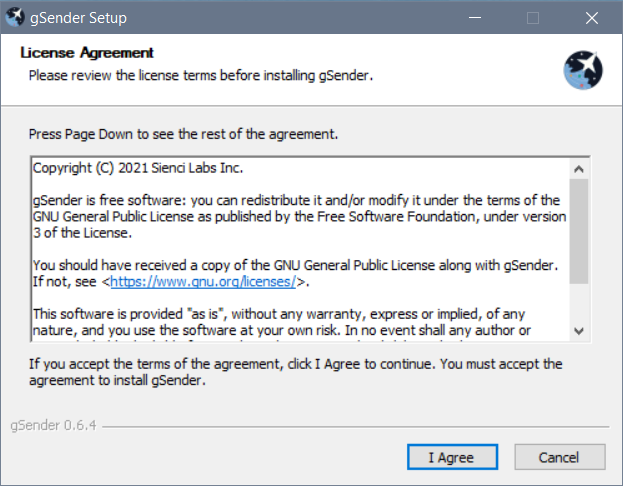Click the gSender Setup title text
623x486 pixels.
[79, 18]
